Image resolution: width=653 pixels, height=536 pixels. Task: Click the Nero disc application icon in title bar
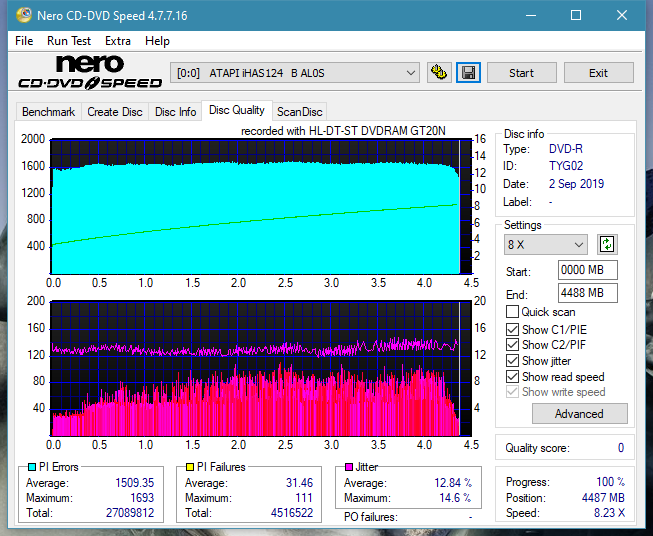click(x=24, y=15)
